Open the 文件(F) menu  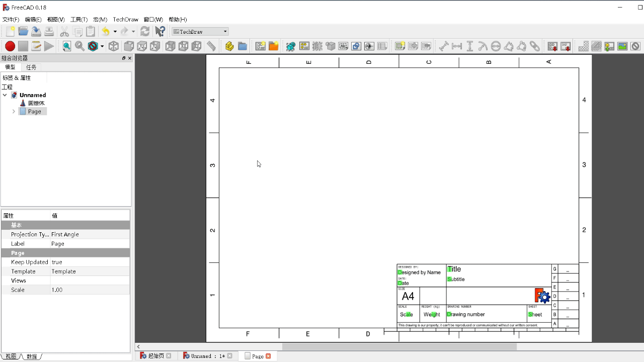tap(11, 20)
